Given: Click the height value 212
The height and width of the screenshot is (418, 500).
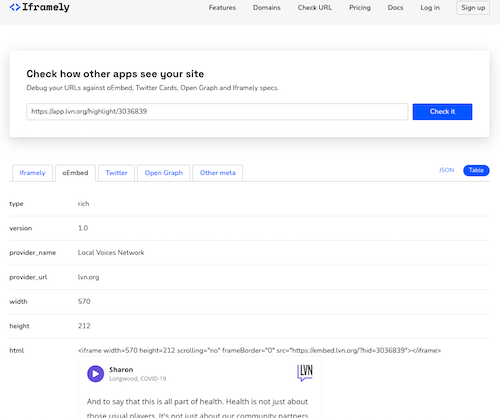Looking at the screenshot, I should (84, 326).
